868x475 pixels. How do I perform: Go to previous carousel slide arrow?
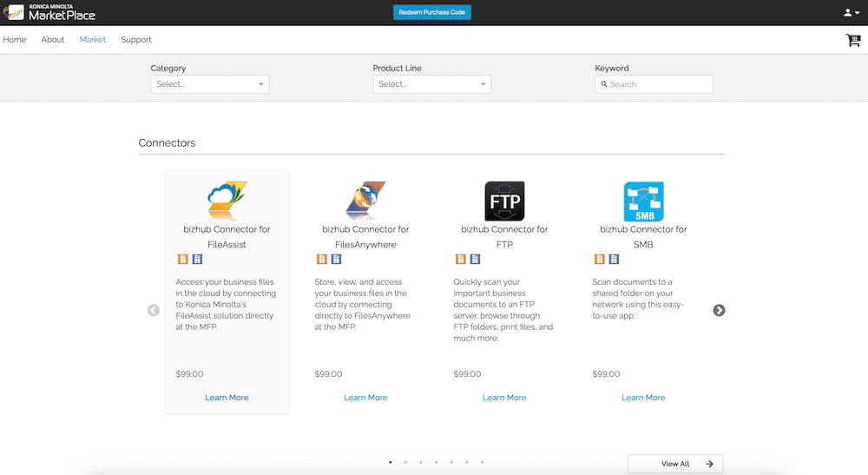(x=154, y=310)
